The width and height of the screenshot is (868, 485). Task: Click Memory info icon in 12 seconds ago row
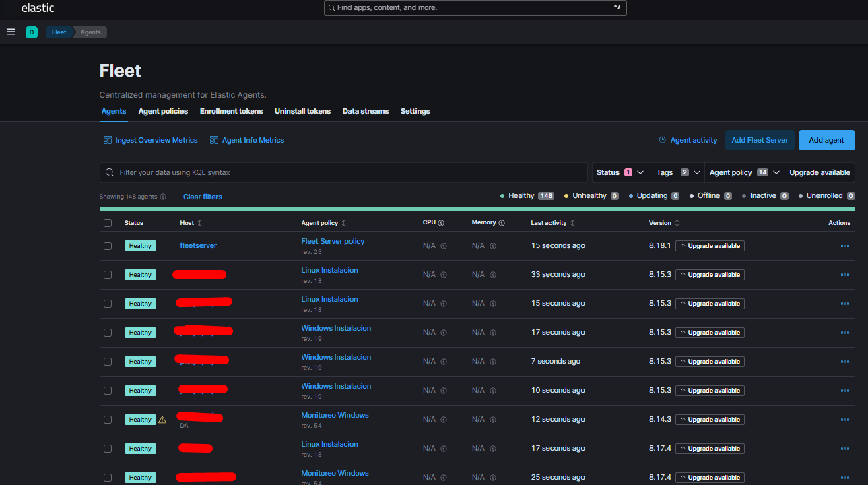pyautogui.click(x=493, y=420)
